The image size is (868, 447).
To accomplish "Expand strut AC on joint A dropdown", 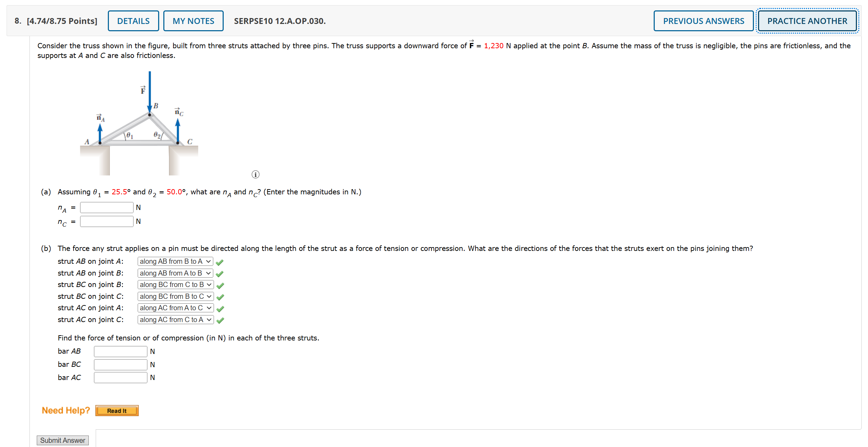I will pos(175,308).
